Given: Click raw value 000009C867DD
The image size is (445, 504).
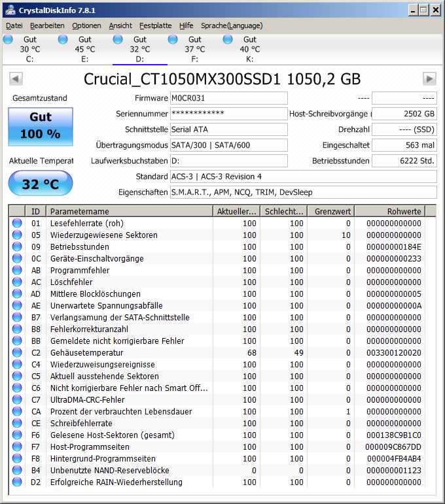Looking at the screenshot, I should 393,446.
